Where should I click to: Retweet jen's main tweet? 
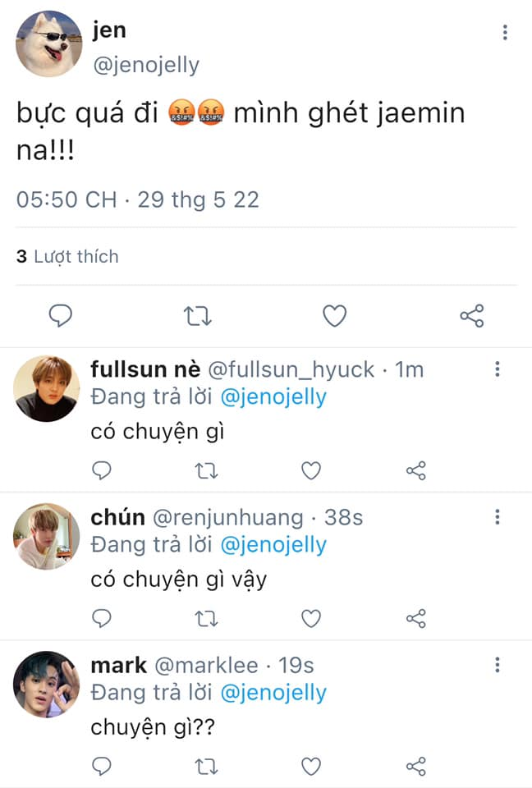[198, 316]
